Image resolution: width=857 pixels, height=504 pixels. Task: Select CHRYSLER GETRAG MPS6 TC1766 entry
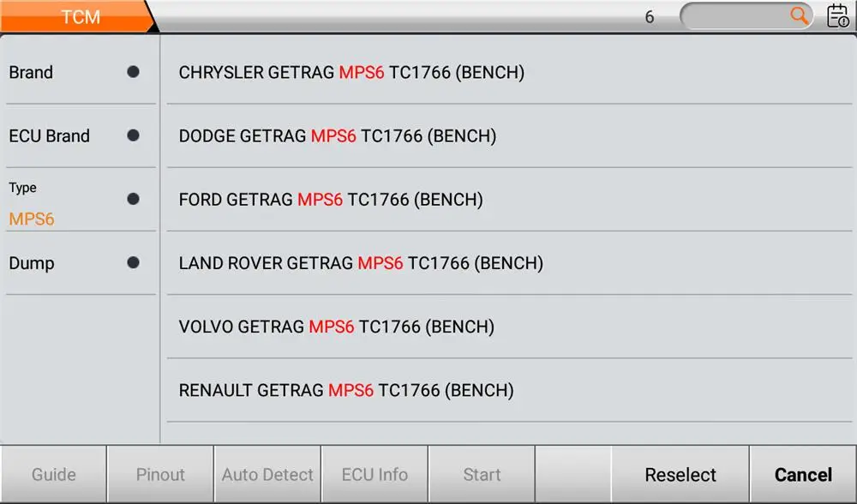pos(351,73)
